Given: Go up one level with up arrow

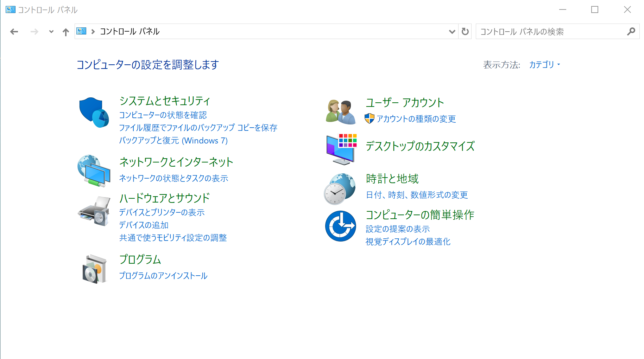Looking at the screenshot, I should pyautogui.click(x=66, y=32).
